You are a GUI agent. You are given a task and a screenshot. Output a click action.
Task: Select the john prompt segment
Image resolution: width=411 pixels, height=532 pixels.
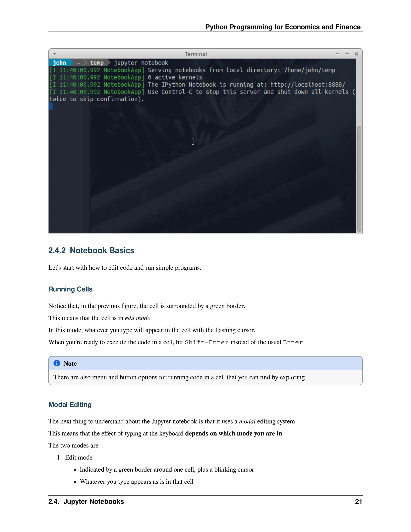click(59, 63)
